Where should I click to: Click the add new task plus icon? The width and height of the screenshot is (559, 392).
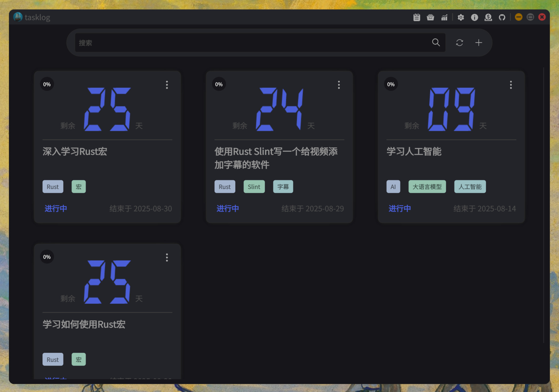479,43
